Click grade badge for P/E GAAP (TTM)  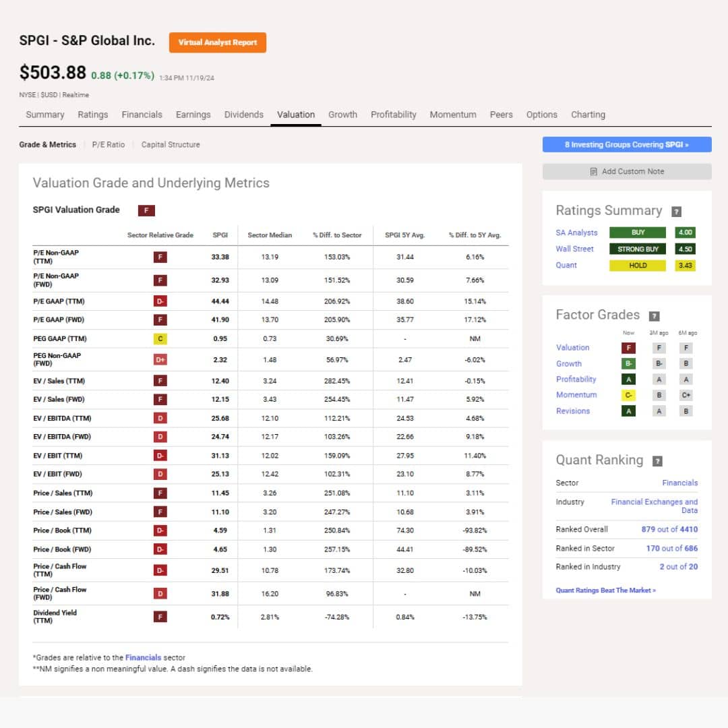click(160, 301)
